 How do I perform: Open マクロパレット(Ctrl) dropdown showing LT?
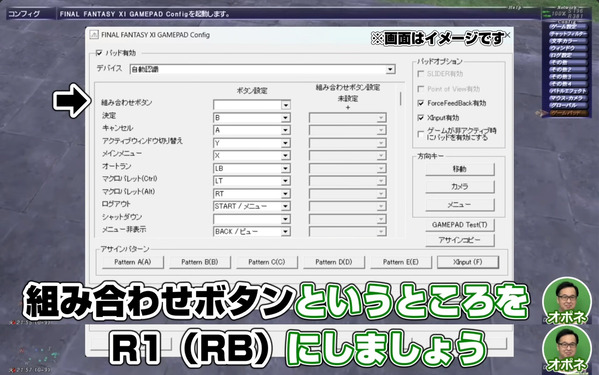252,181
